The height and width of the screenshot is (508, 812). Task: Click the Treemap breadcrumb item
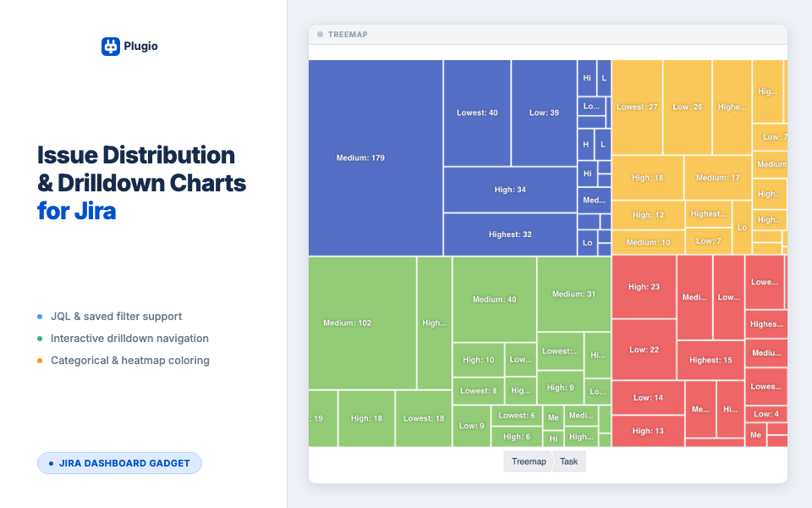pyautogui.click(x=529, y=461)
